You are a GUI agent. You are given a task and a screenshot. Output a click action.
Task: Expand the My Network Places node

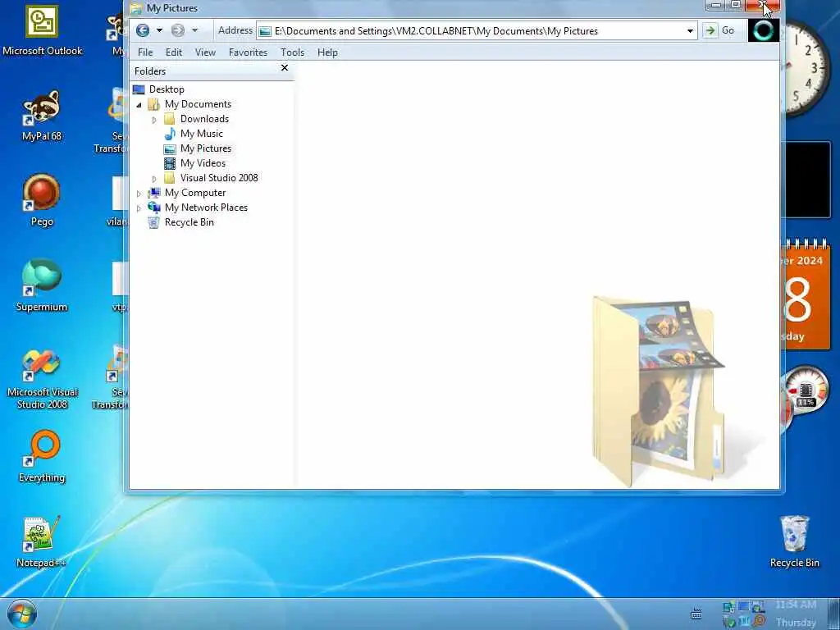tap(139, 208)
